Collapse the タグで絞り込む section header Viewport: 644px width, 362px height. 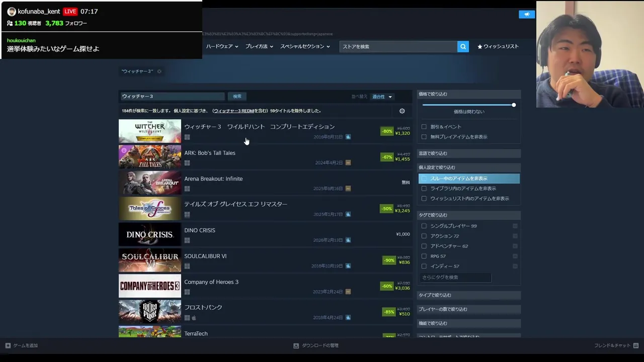pyautogui.click(x=469, y=215)
